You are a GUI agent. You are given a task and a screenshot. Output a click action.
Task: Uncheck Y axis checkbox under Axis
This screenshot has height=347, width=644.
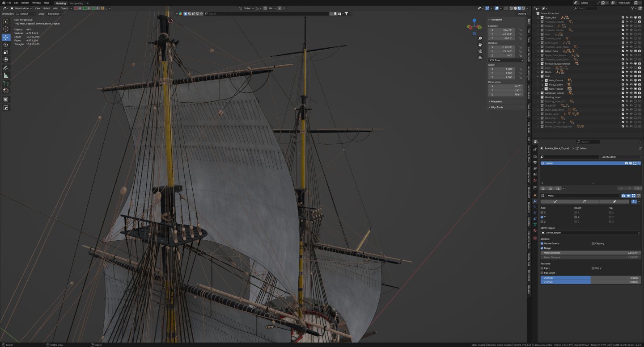click(542, 217)
